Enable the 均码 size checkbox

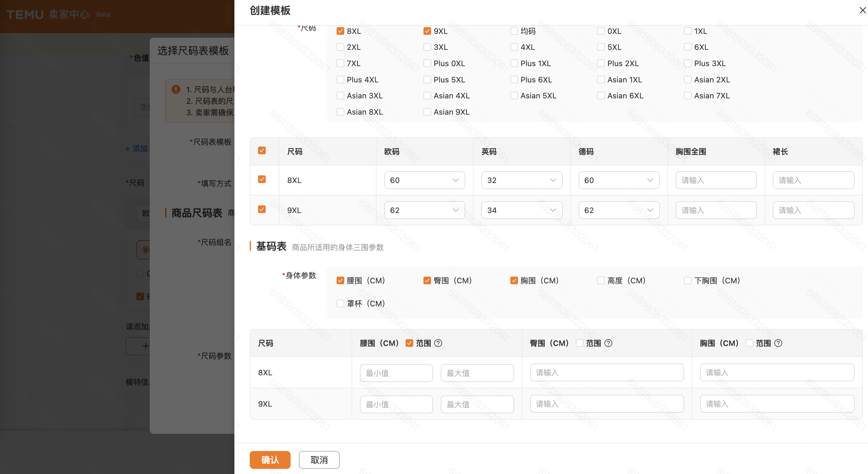[514, 31]
